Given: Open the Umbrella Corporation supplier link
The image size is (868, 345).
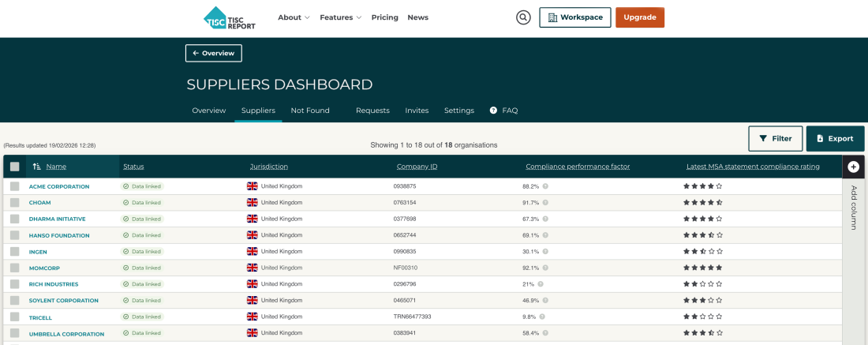Looking at the screenshot, I should (66, 334).
